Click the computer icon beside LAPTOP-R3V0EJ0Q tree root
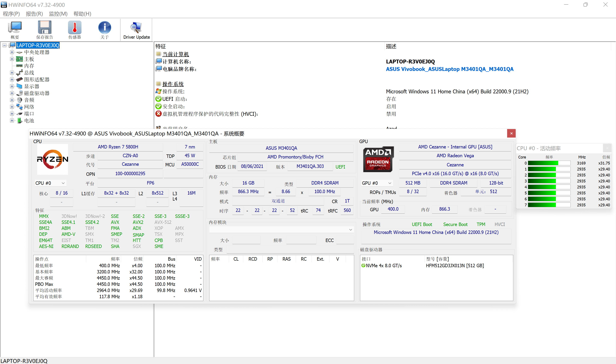 (x=12, y=45)
